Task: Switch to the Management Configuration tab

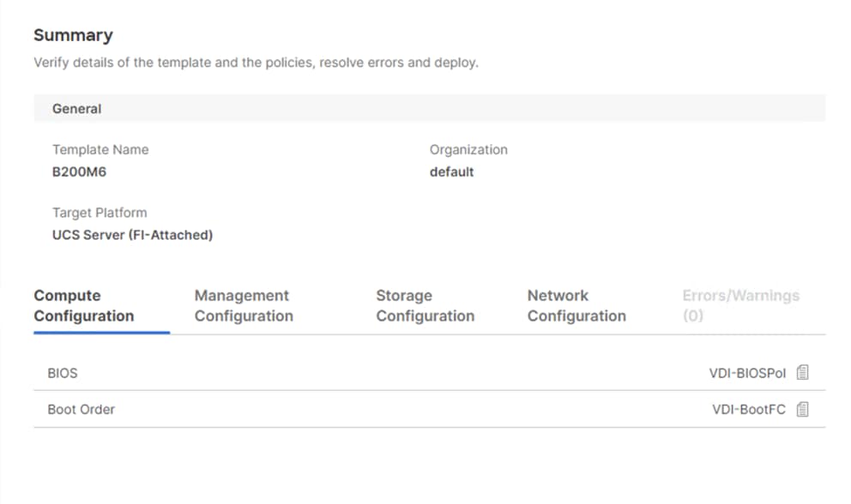Action: (243, 305)
